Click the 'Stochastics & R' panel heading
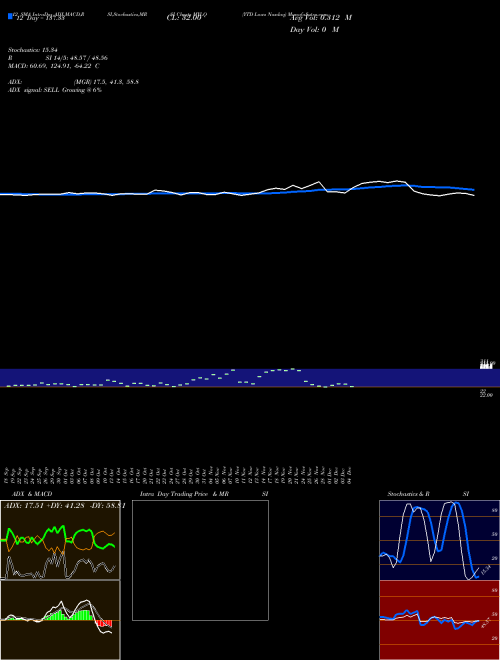Screen dimensions: 500x660 (x=408, y=494)
